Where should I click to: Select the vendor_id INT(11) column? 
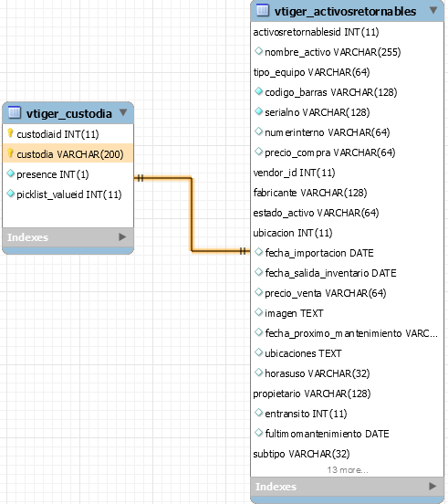[x=294, y=173]
